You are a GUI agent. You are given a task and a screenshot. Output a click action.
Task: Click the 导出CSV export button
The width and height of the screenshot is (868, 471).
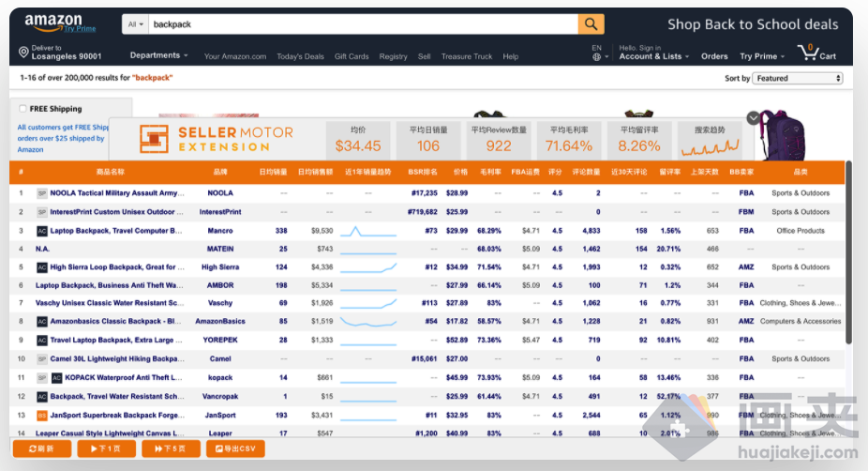coord(235,449)
